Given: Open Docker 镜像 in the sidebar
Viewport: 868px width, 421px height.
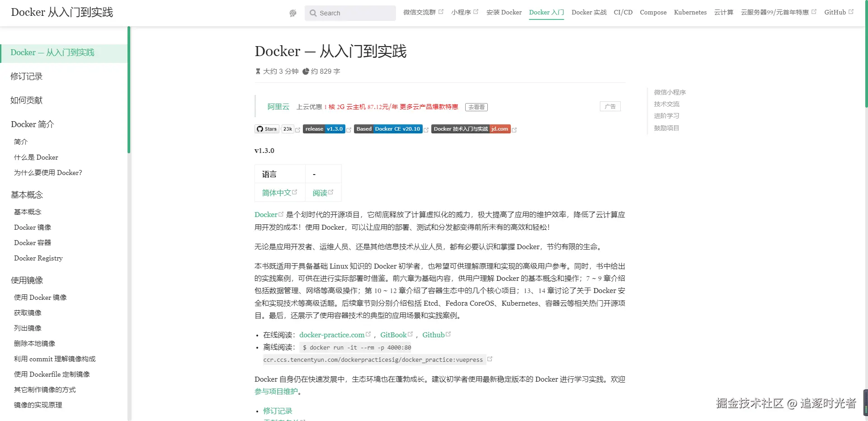Looking at the screenshot, I should pyautogui.click(x=33, y=227).
